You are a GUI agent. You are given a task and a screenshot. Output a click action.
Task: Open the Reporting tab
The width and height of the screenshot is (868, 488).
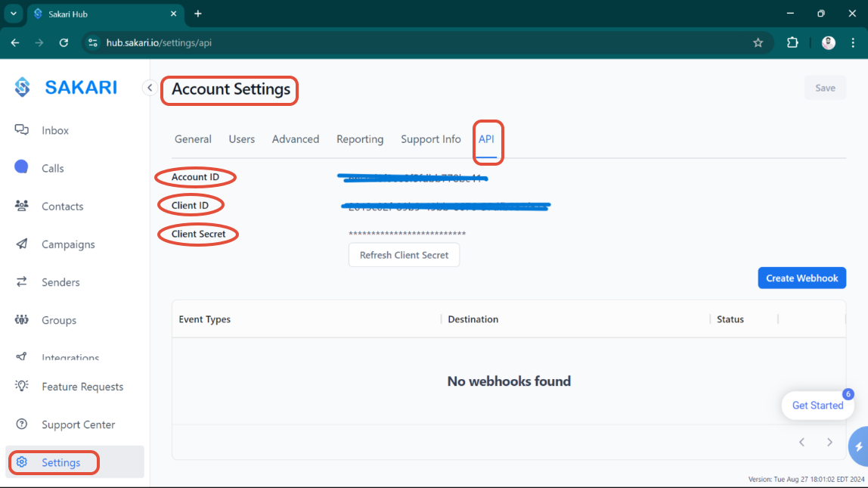pyautogui.click(x=360, y=139)
